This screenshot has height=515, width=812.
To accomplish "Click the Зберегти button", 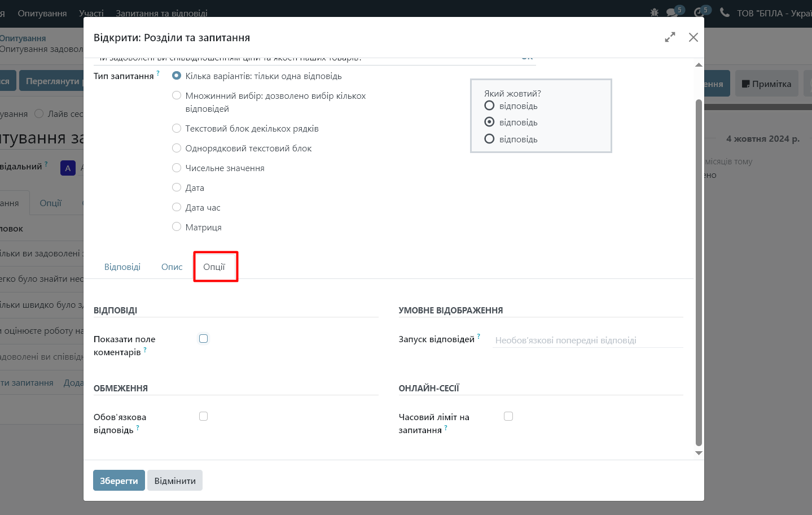I will (118, 481).
